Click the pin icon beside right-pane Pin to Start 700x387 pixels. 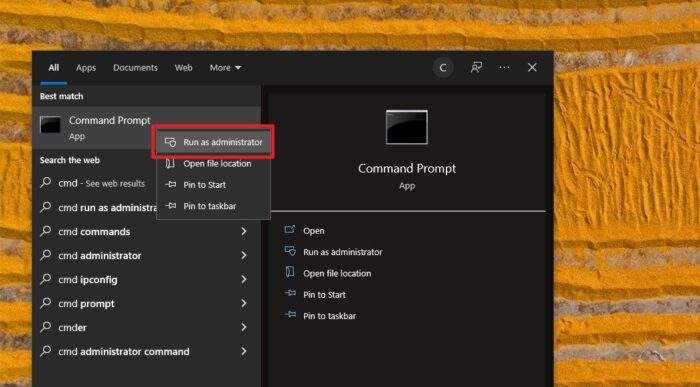pos(290,293)
